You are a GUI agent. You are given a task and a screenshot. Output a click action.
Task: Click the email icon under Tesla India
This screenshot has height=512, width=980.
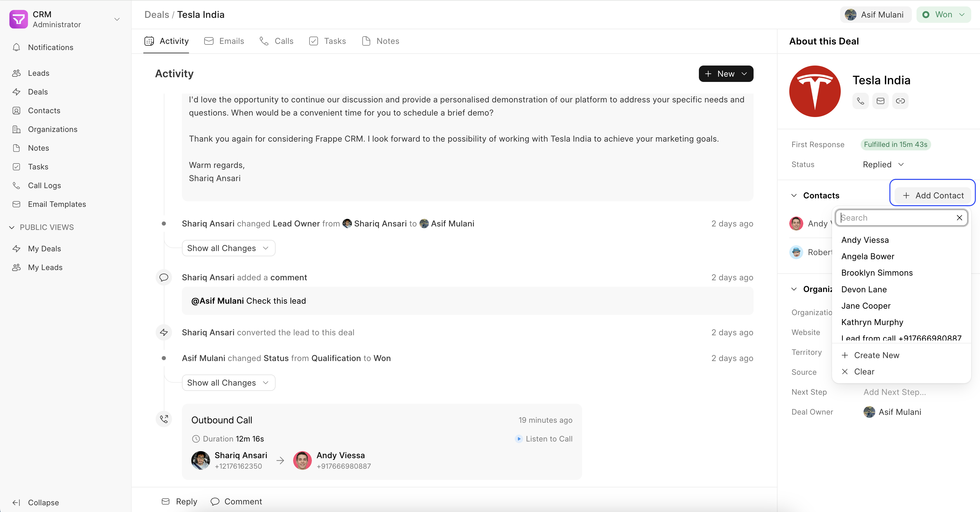click(880, 101)
